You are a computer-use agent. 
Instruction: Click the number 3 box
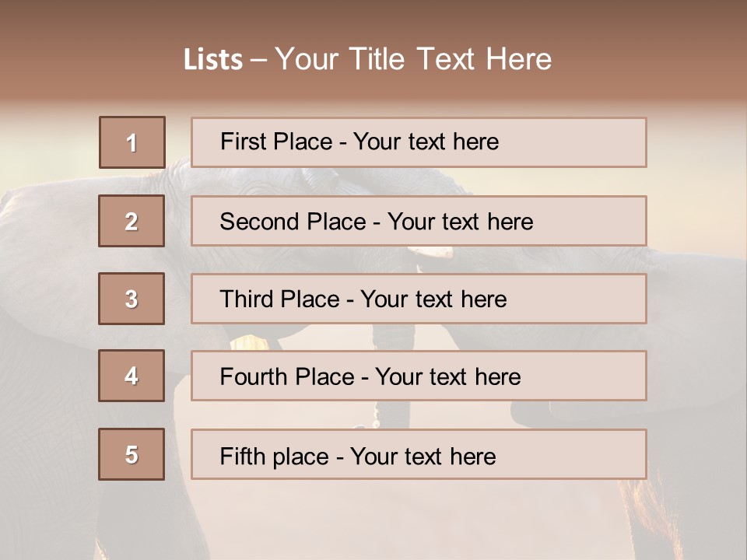click(132, 299)
